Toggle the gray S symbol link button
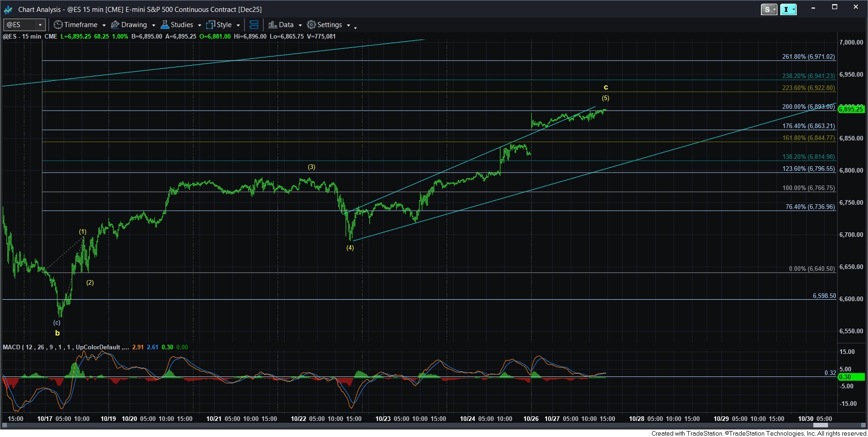Image resolution: width=868 pixels, height=437 pixels. click(x=767, y=9)
